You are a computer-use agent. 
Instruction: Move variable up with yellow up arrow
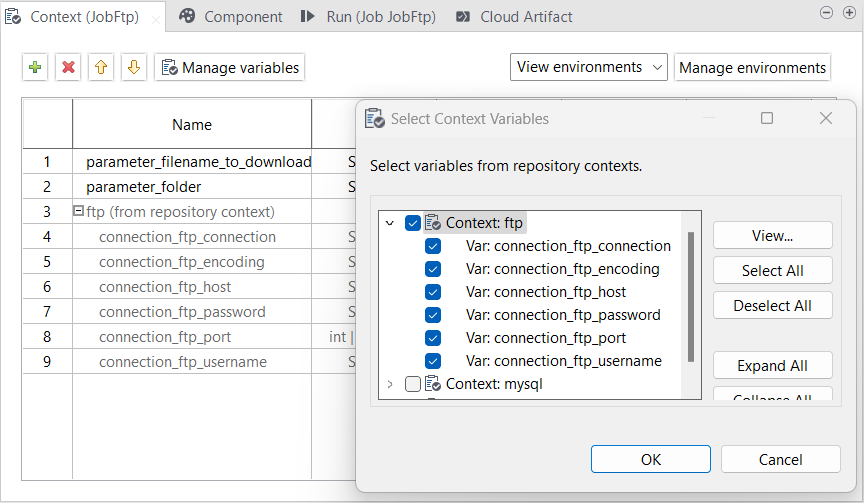point(101,68)
